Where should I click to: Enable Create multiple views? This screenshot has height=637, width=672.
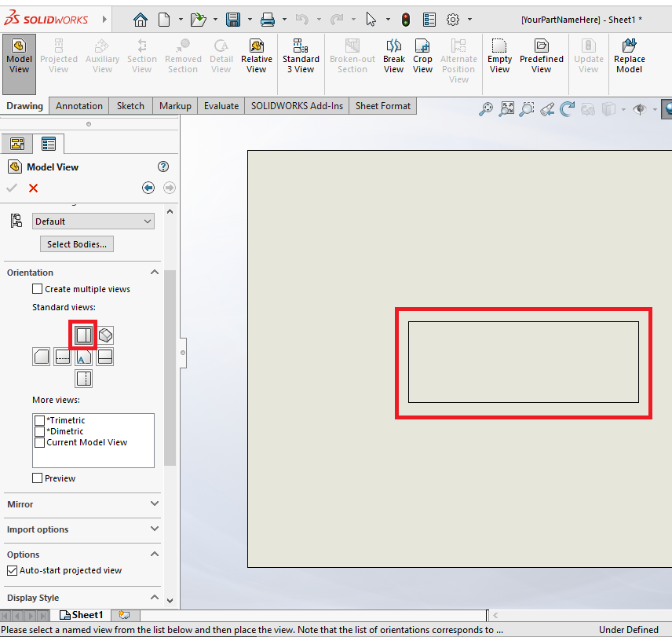click(36, 288)
